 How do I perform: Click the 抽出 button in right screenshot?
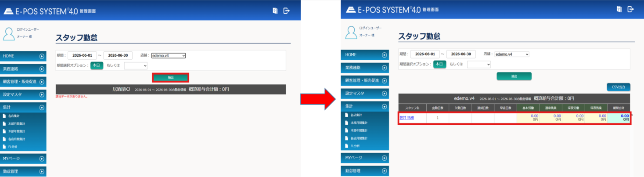[x=514, y=76]
